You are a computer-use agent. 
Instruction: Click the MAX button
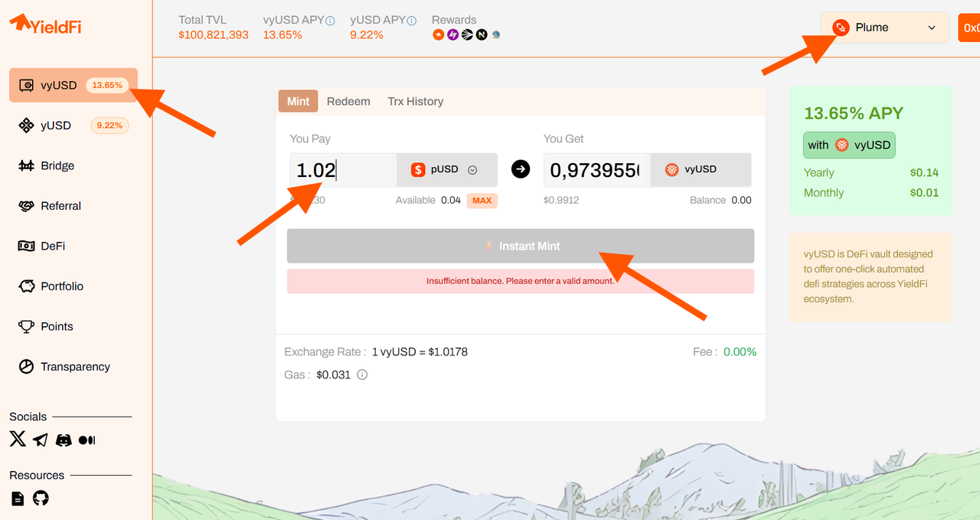point(482,201)
